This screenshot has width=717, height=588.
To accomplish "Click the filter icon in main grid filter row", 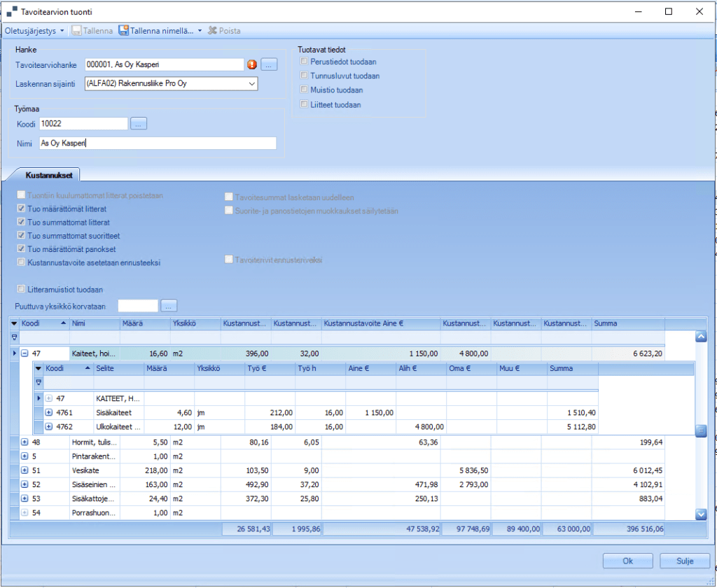I will tap(15, 337).
